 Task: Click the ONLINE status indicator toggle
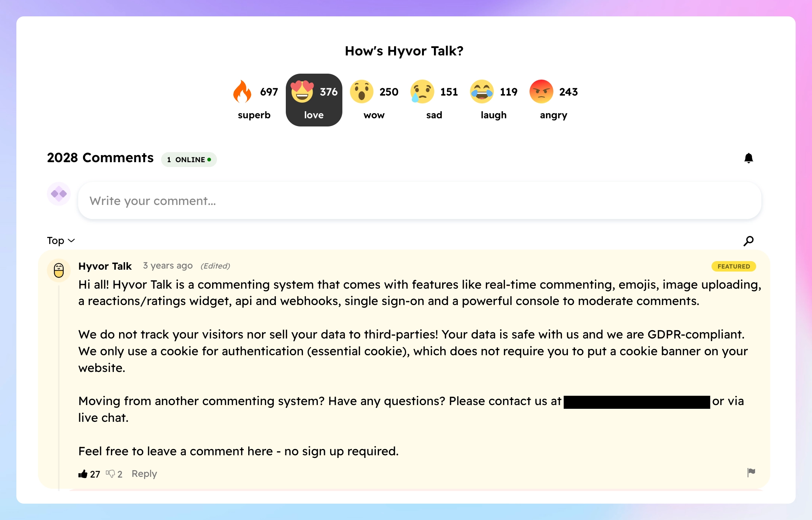(189, 159)
